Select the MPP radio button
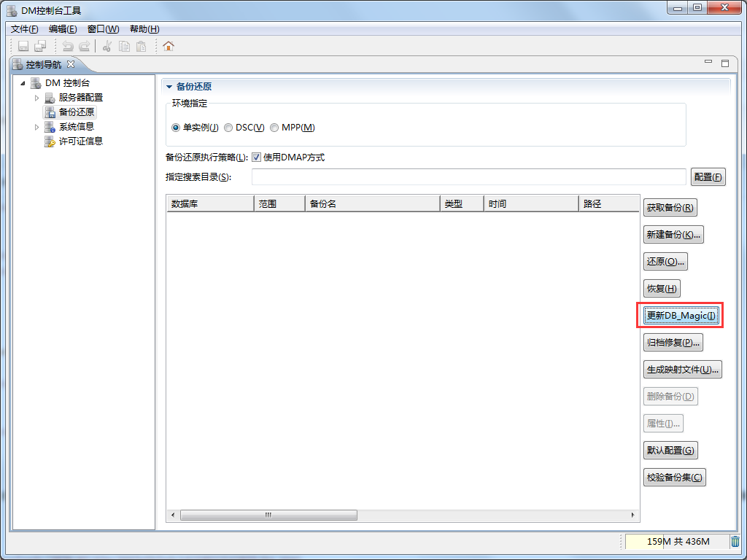 point(274,128)
